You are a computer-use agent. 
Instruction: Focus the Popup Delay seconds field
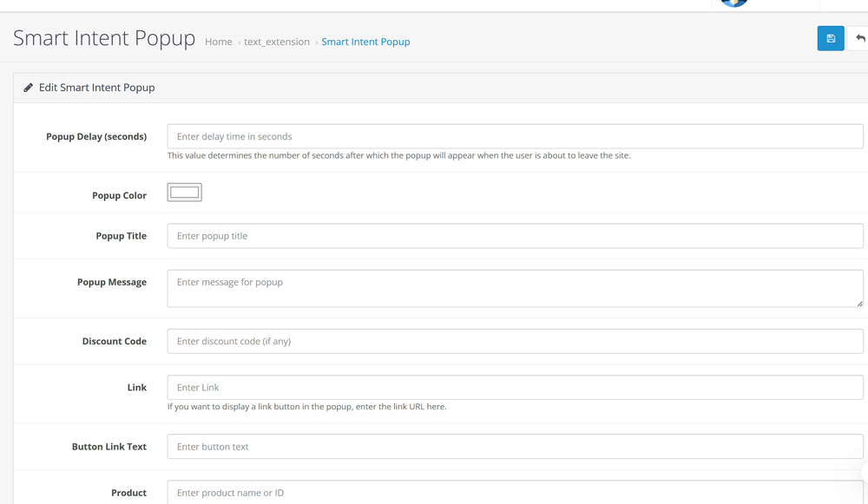[x=515, y=136]
